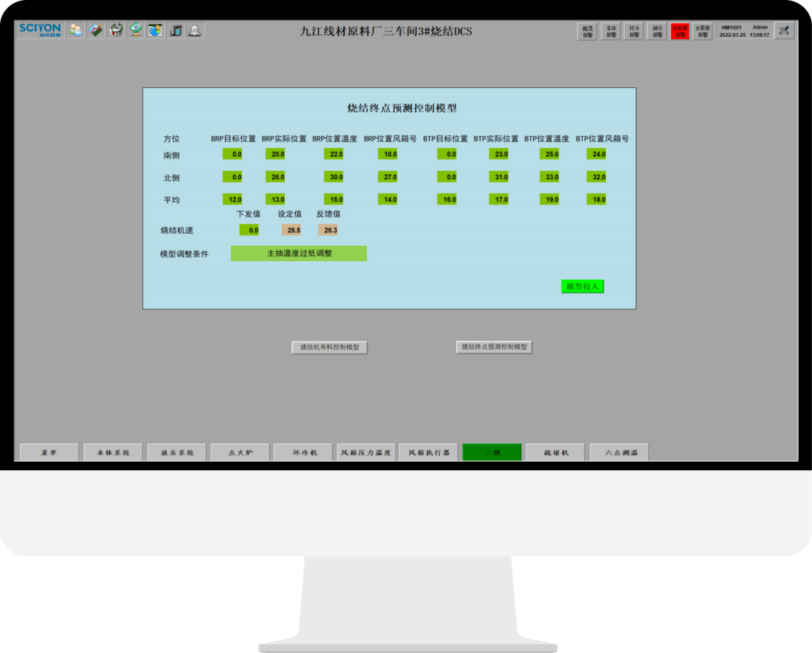Toggle the green 模型投入 button
Screen dimensions: 812x653
pyautogui.click(x=582, y=287)
